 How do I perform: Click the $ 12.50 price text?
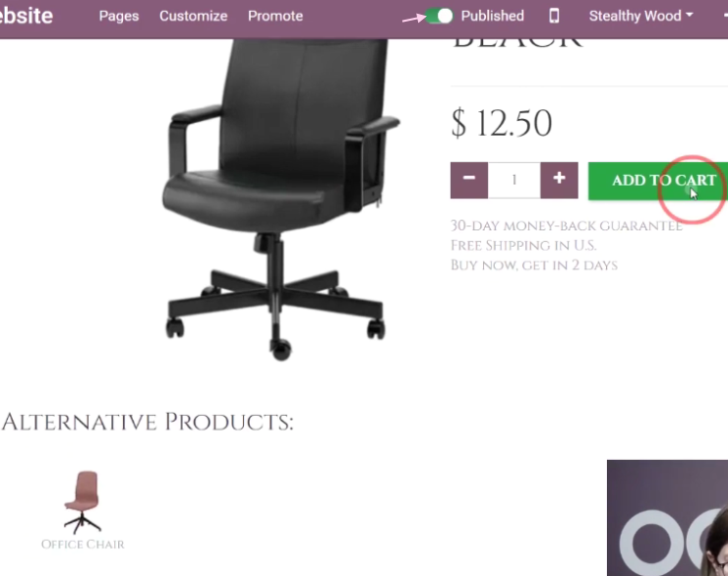[502, 123]
